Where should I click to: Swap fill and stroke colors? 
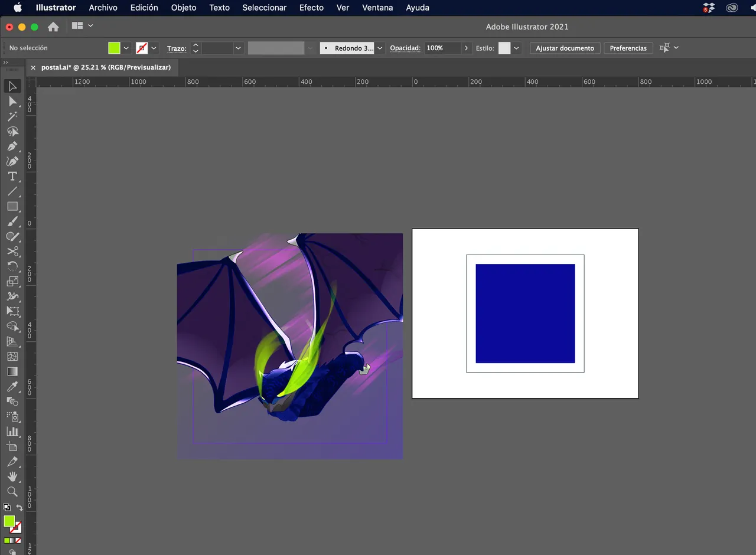click(x=19, y=508)
